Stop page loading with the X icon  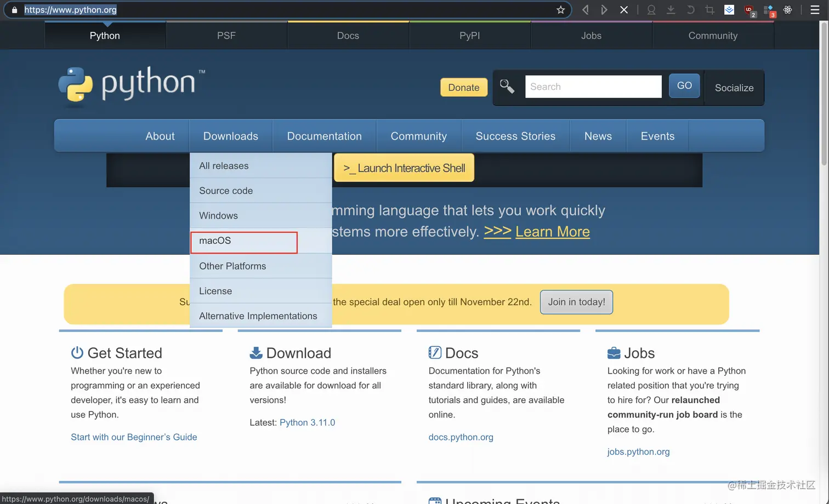coord(624,10)
